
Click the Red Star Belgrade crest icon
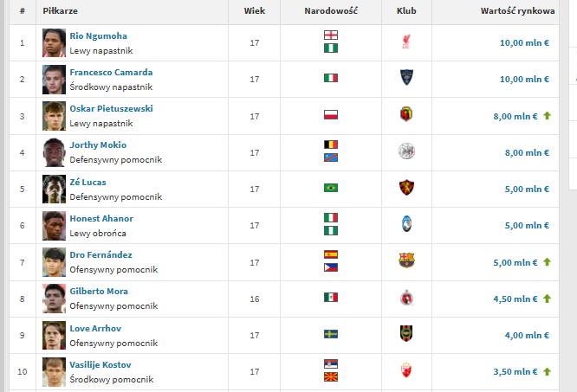[x=406, y=370]
